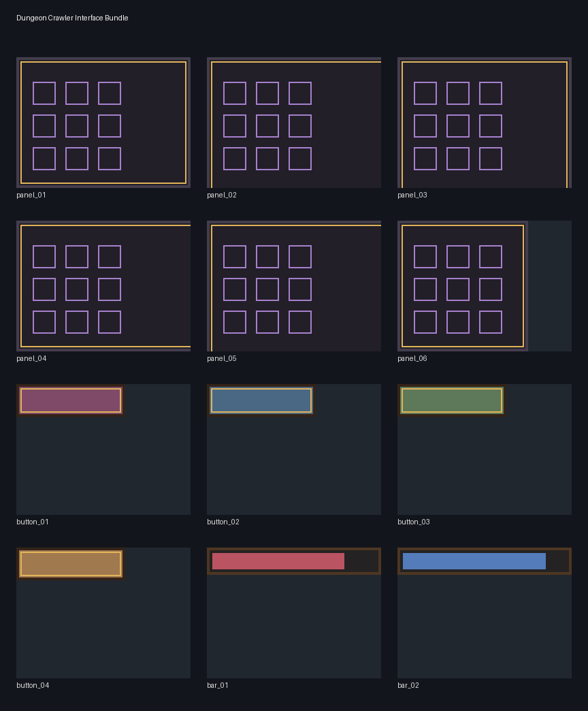
Task: Click the panel_03 caption
Action: coord(412,195)
